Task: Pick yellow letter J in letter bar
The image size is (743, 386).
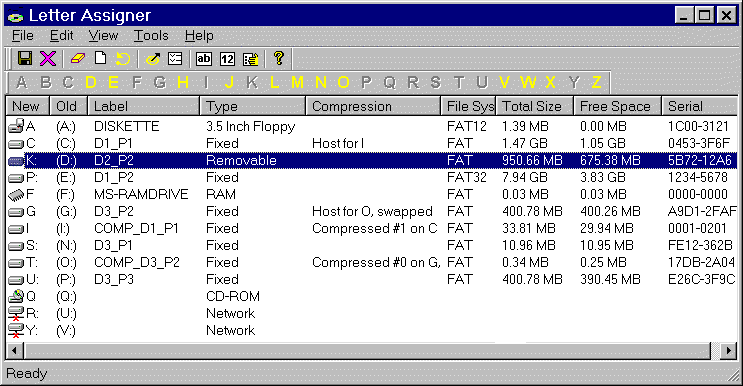Action: (229, 82)
